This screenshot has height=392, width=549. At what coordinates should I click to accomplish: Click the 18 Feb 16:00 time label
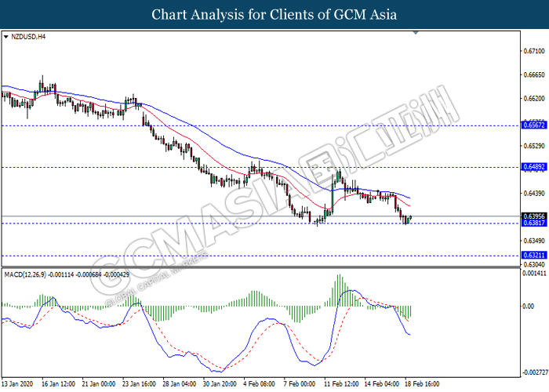pos(422,384)
